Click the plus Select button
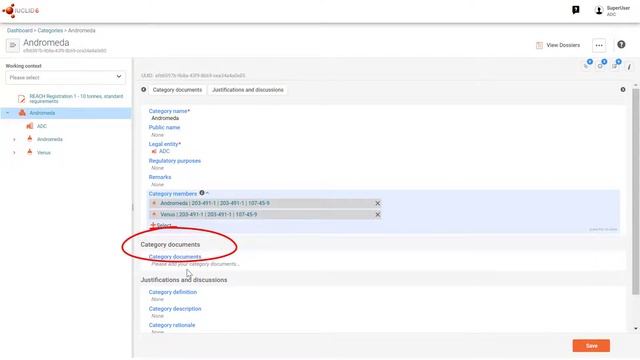This screenshot has width=640, height=360. click(x=161, y=225)
